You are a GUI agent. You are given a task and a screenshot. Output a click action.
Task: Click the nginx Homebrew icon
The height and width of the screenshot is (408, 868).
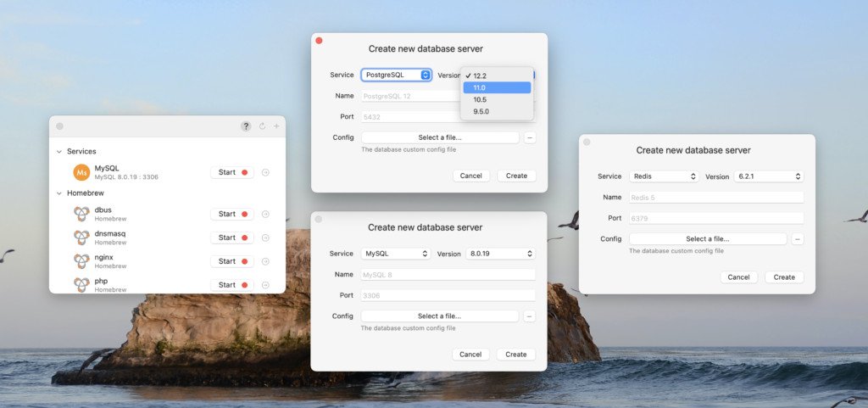(81, 261)
